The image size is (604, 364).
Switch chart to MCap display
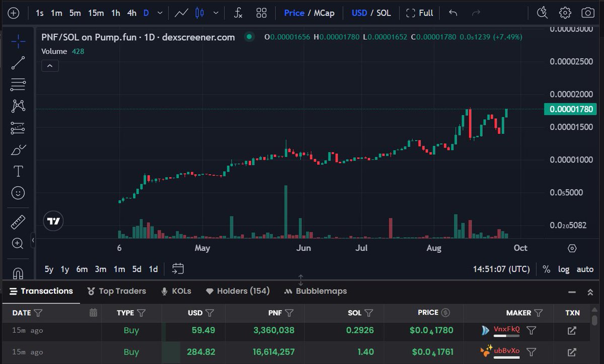coord(324,13)
